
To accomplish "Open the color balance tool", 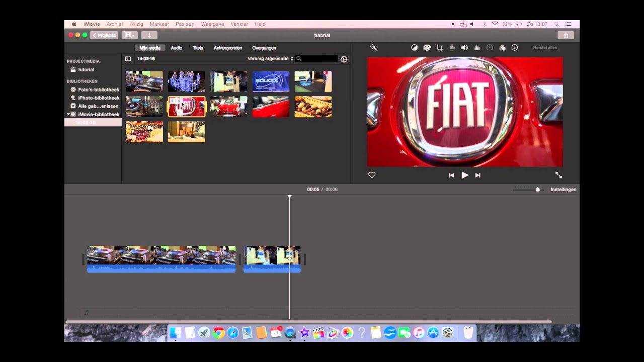I will point(414,48).
